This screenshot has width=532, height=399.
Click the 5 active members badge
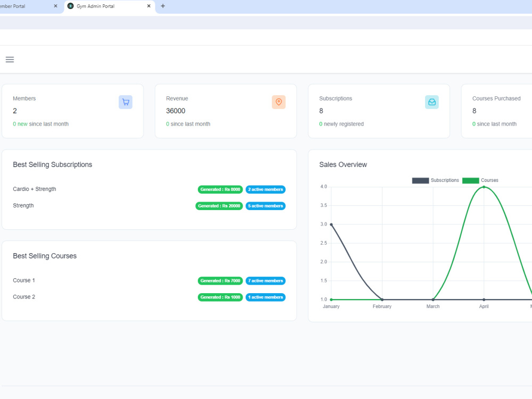[265, 206]
